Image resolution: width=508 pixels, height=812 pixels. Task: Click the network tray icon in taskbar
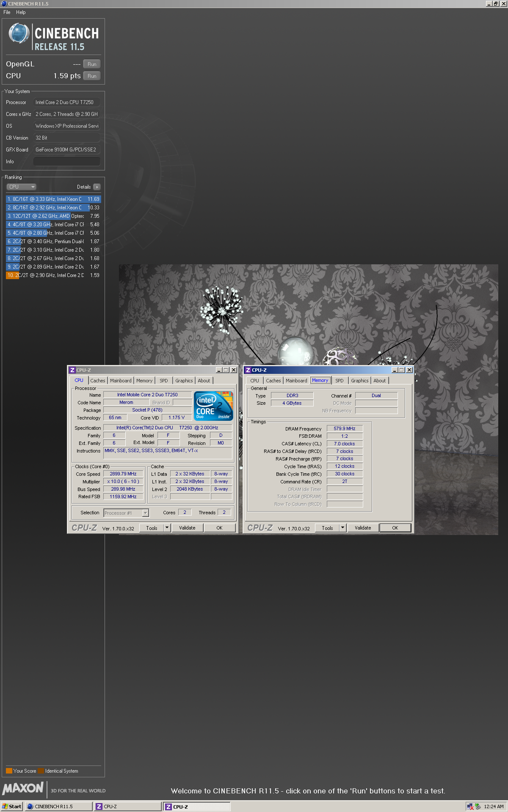pos(470,807)
